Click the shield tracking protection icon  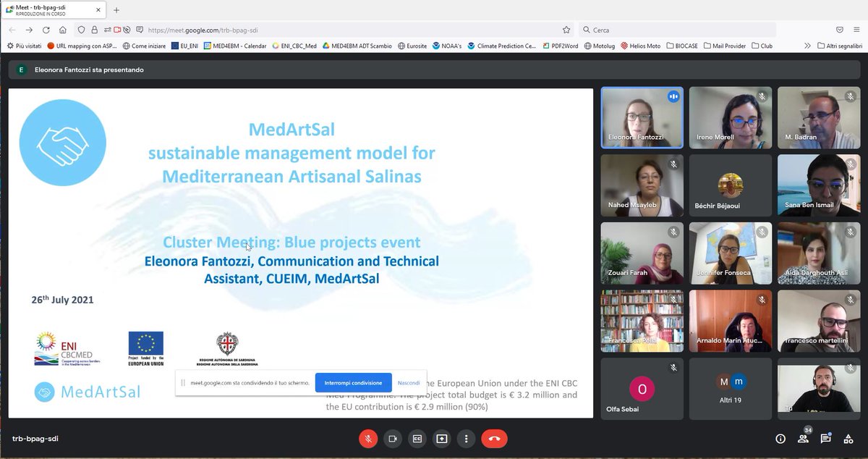(x=82, y=30)
